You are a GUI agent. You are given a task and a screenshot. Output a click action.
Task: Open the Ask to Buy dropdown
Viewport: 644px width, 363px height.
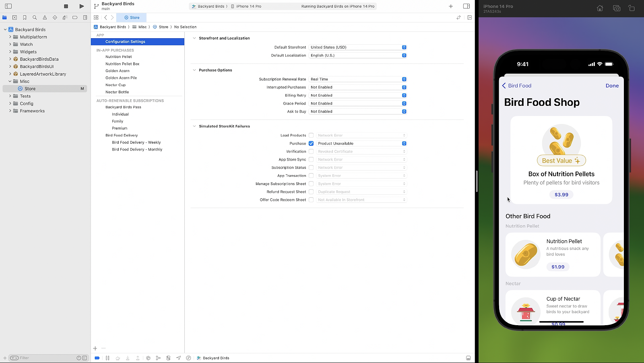pos(358,111)
